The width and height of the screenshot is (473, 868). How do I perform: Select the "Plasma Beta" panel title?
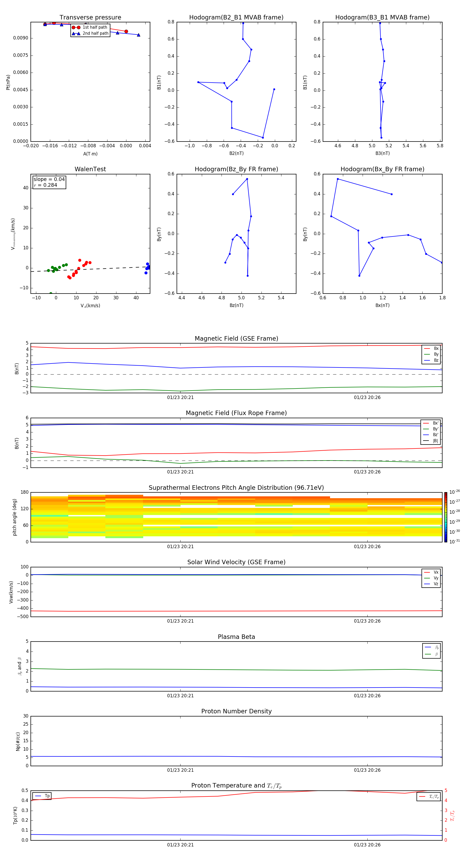click(236, 637)
